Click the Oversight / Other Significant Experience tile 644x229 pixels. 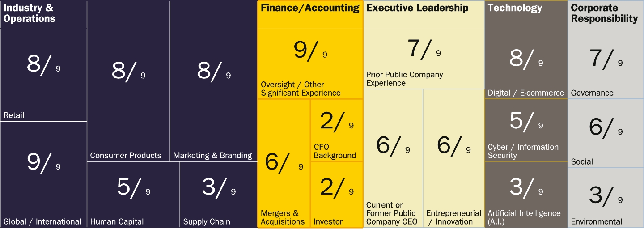coord(310,63)
